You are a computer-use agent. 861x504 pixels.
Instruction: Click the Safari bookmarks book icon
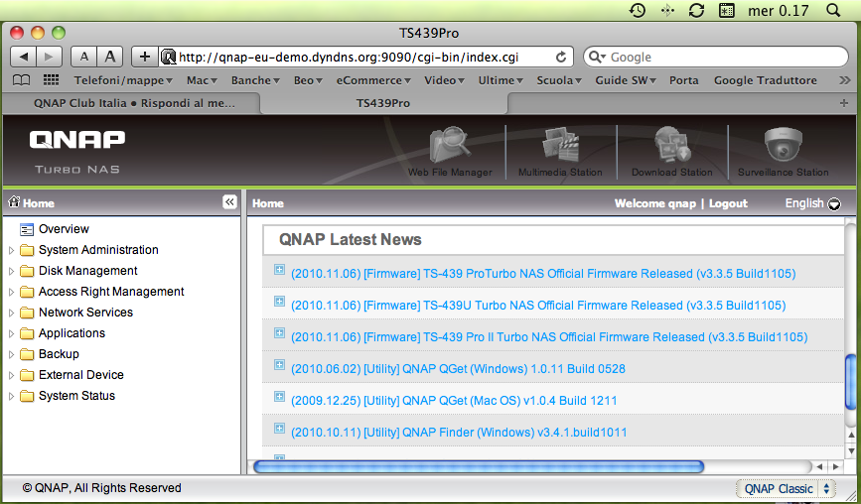pyautogui.click(x=20, y=80)
